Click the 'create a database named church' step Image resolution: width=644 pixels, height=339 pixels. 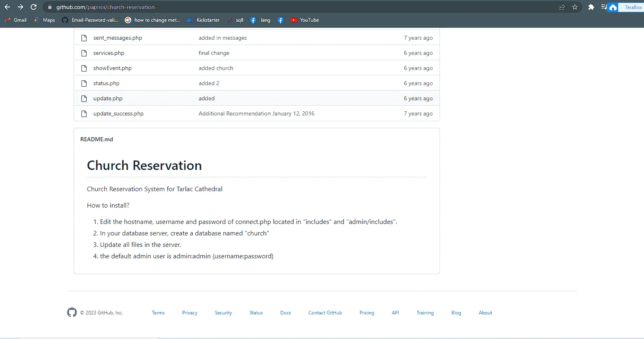[x=184, y=233]
